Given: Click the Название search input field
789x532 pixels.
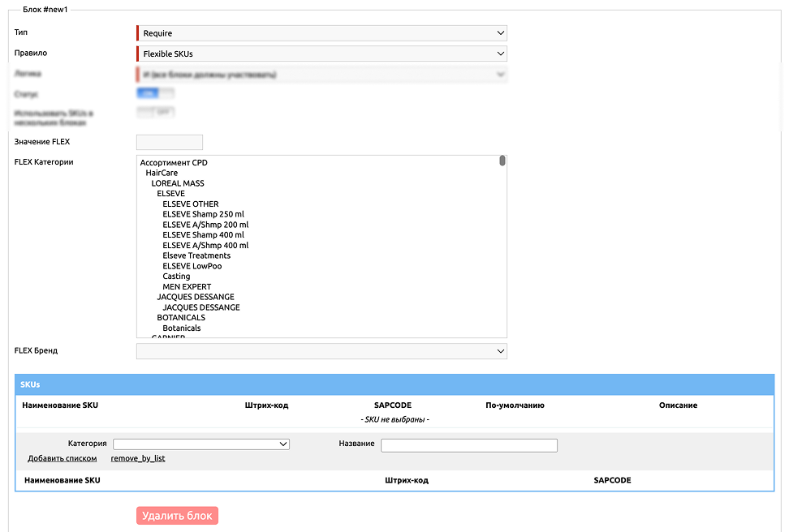Looking at the screenshot, I should 469,445.
